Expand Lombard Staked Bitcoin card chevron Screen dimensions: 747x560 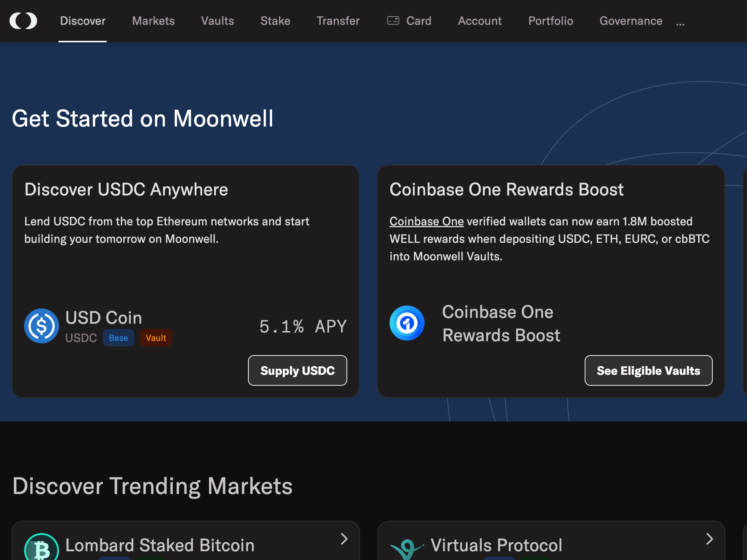[x=344, y=539]
